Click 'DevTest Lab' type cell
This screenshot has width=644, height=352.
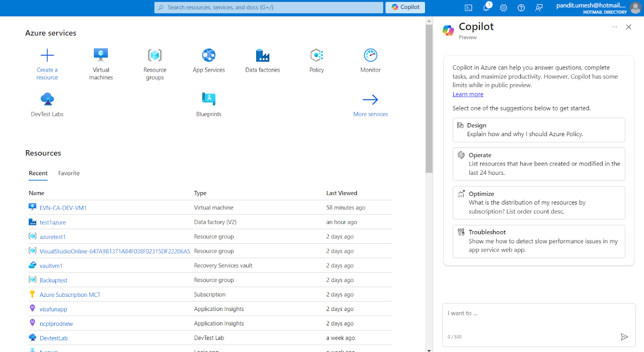[x=209, y=338]
